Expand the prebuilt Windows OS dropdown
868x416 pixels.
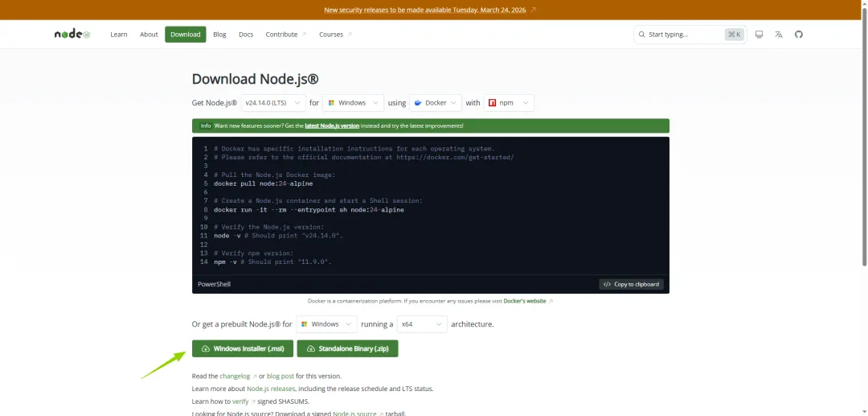pyautogui.click(x=326, y=324)
